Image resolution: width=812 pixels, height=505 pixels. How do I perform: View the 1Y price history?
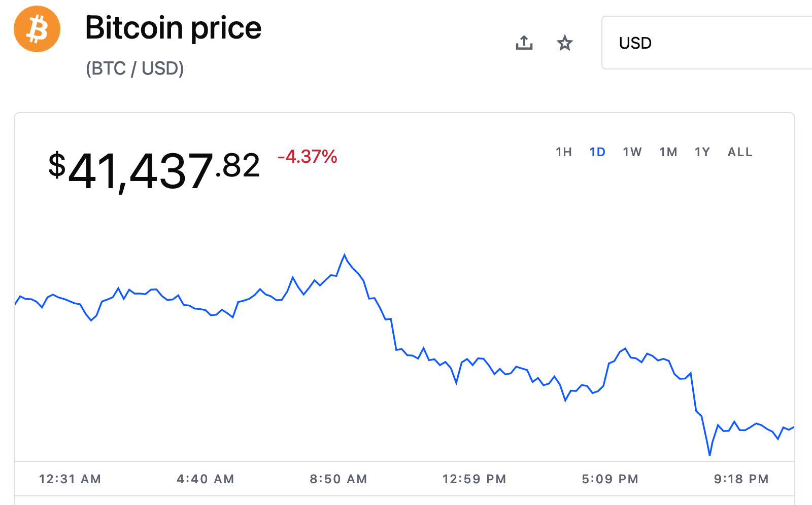click(x=702, y=152)
